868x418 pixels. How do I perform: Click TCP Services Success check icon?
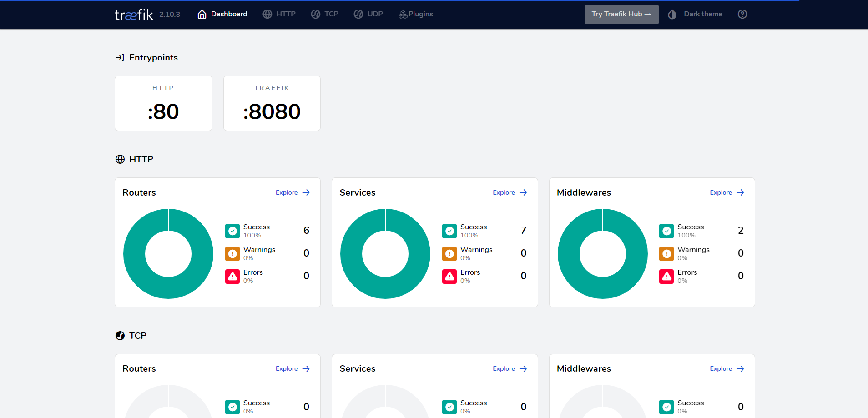(x=449, y=407)
